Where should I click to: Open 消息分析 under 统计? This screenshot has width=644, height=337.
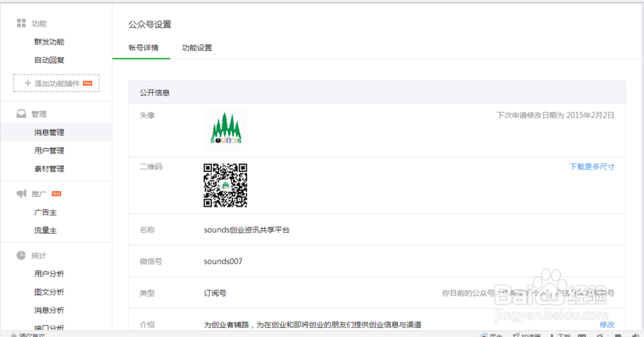(x=50, y=310)
